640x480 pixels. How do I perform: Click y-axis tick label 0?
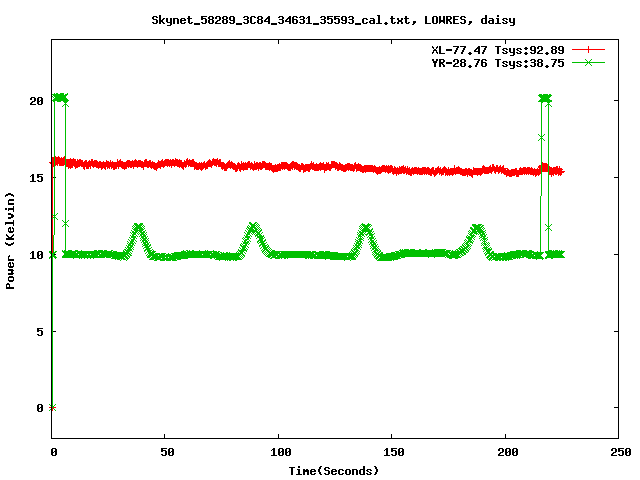point(40,408)
